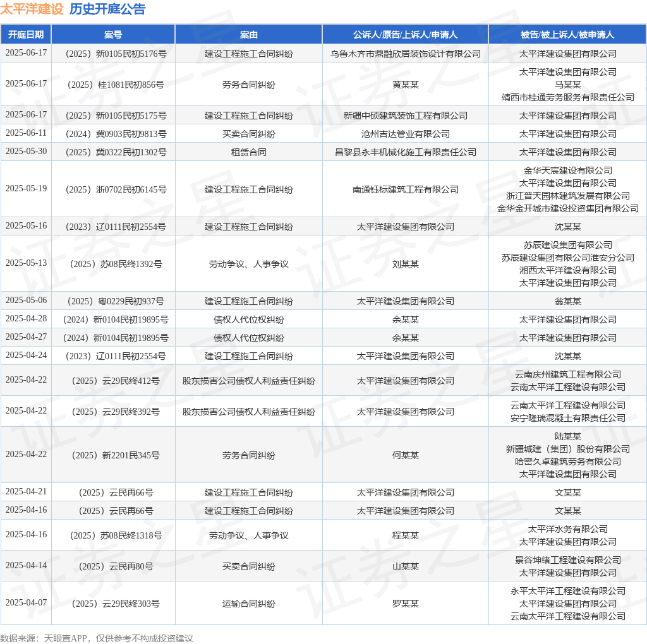Click the date 2025-05-06

26,300
